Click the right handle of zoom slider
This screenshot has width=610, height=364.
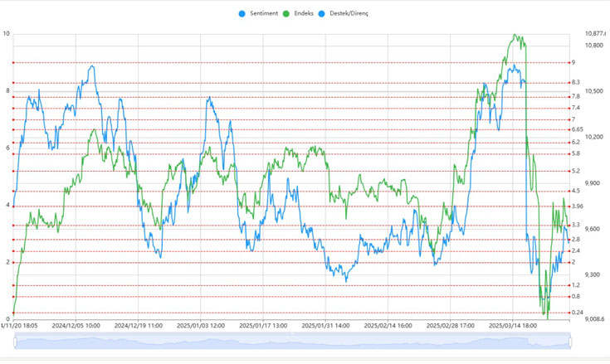(x=570, y=342)
